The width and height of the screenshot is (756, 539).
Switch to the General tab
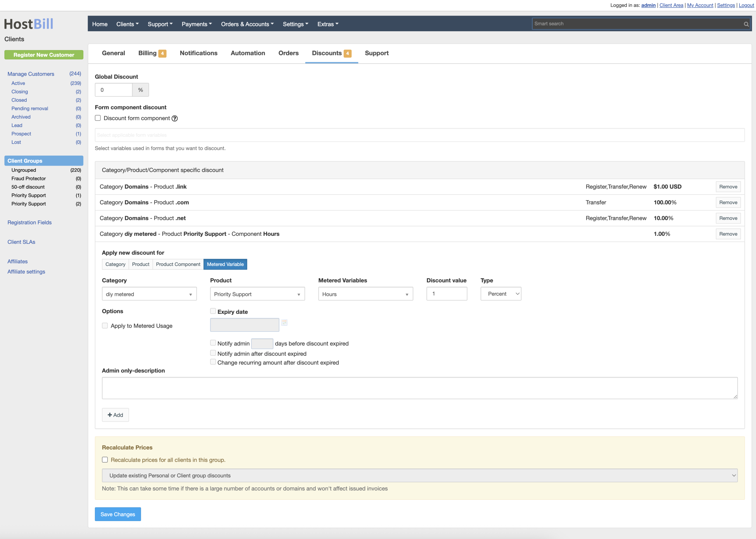[114, 53]
